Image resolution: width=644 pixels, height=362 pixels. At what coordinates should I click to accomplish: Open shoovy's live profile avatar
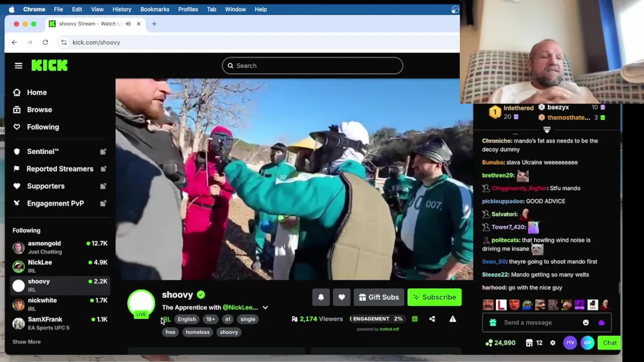pos(141,304)
